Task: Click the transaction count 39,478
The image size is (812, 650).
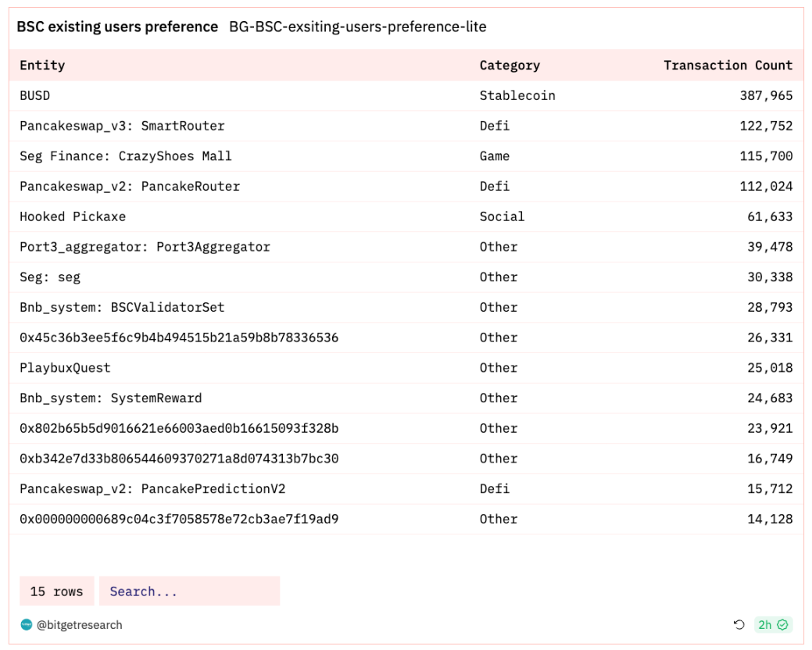Action: coord(770,247)
